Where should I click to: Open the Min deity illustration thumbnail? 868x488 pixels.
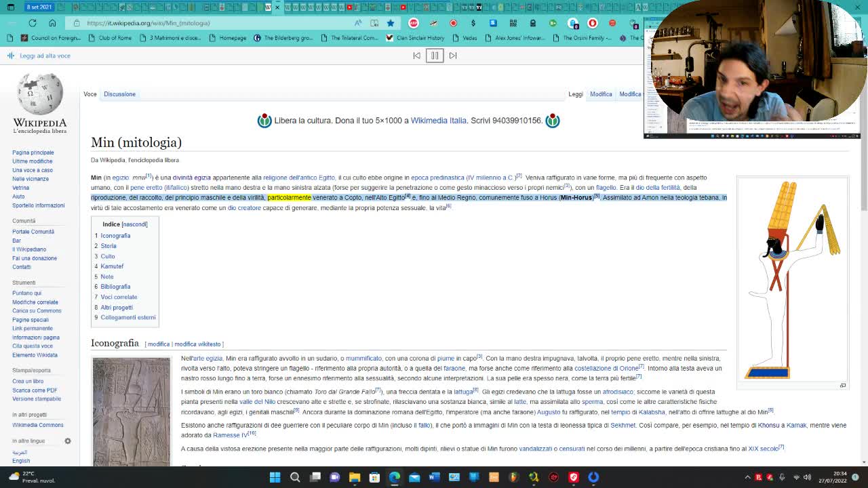click(x=793, y=279)
